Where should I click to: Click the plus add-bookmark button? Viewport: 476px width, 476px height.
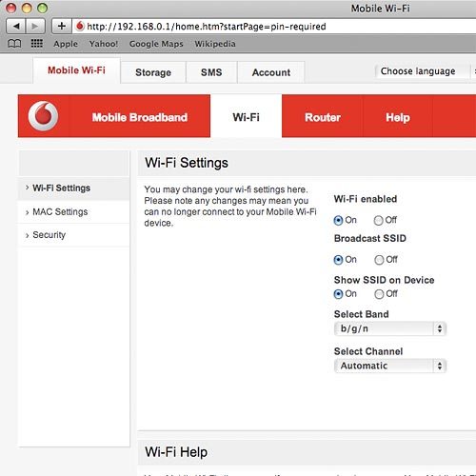coord(62,26)
